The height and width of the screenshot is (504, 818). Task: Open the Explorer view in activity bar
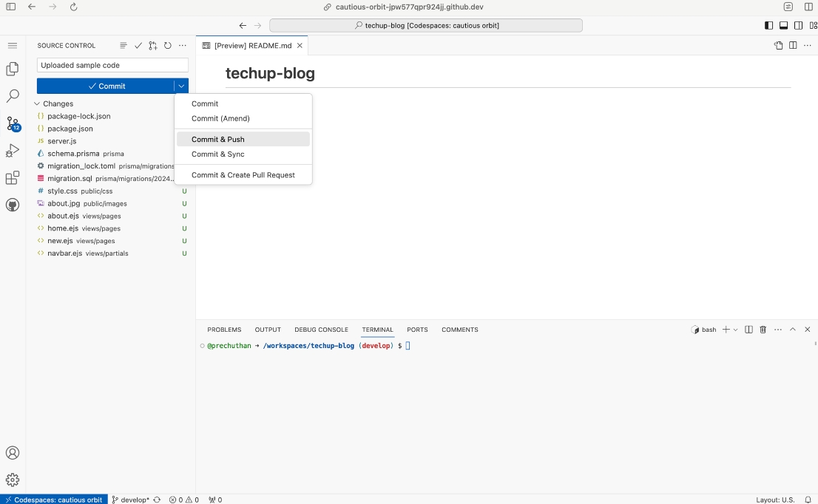tap(13, 69)
